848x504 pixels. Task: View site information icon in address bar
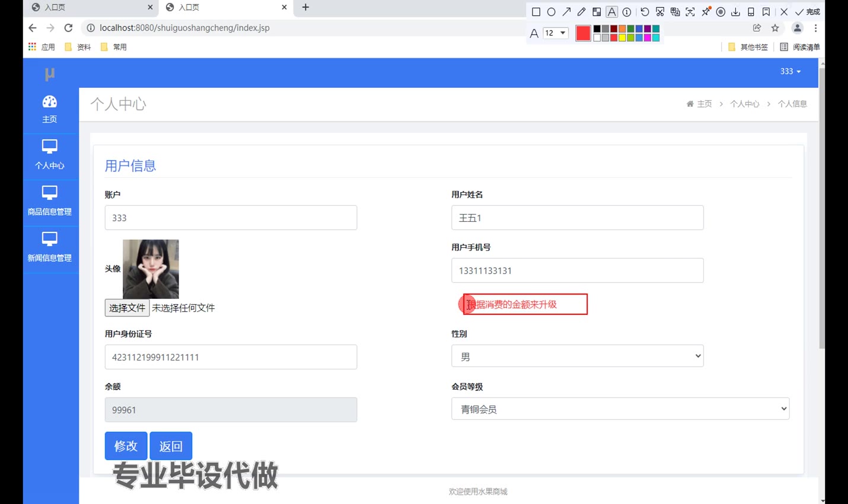tap(91, 28)
